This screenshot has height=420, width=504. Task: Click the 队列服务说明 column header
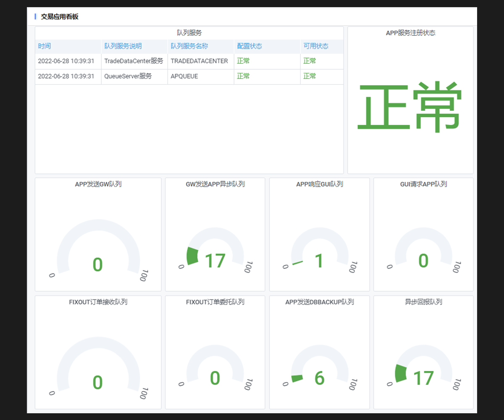click(123, 46)
